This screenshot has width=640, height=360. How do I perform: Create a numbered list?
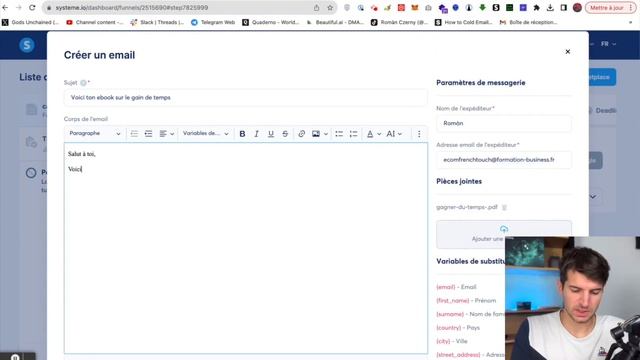[x=353, y=133]
